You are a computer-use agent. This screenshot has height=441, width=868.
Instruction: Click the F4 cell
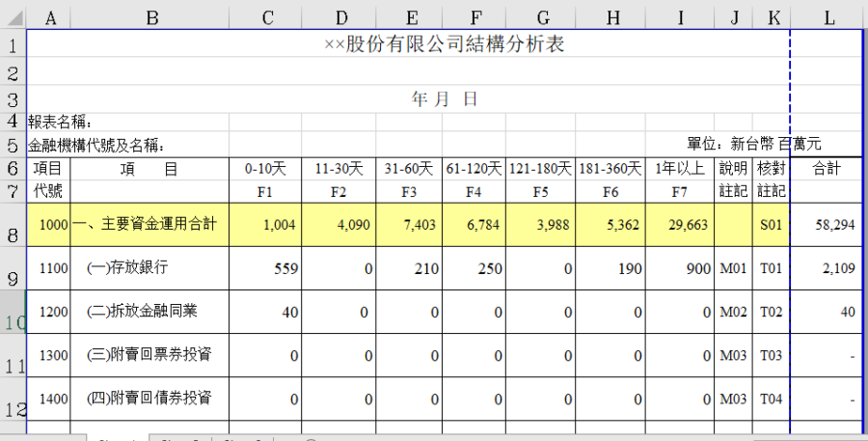pos(474,192)
